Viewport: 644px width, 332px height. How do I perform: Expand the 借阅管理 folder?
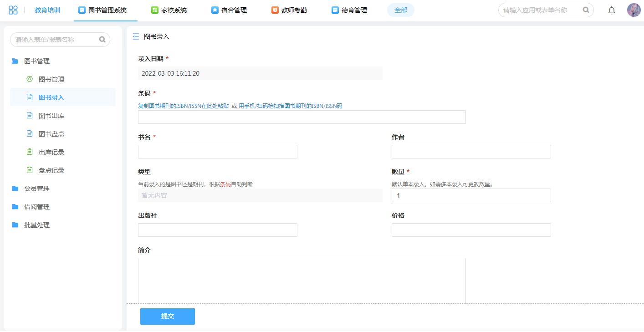coord(37,207)
